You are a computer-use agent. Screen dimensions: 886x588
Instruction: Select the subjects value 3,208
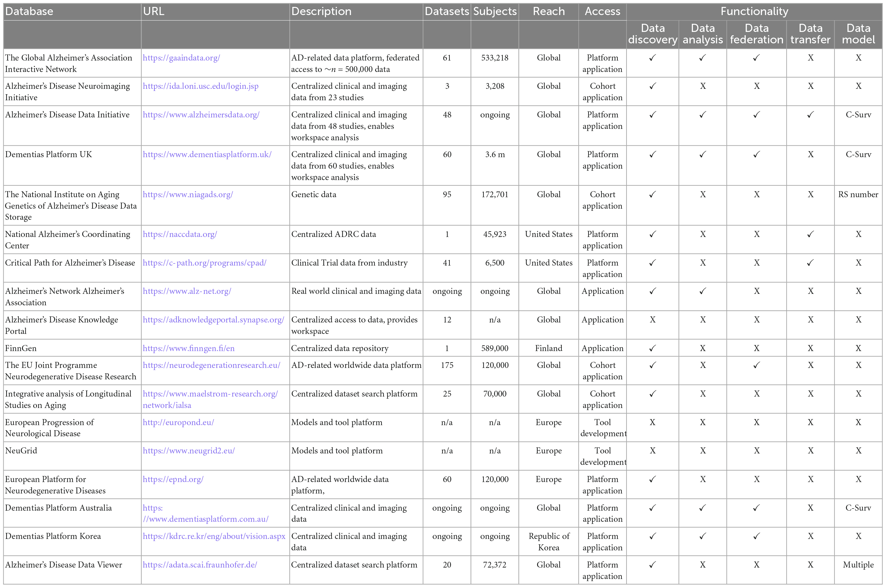click(x=495, y=86)
